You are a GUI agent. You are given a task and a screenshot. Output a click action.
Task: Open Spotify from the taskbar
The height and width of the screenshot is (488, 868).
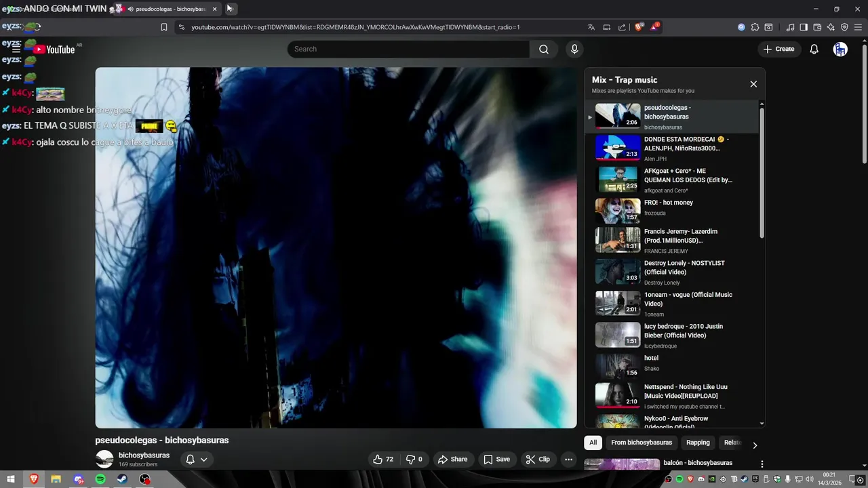[x=100, y=479]
